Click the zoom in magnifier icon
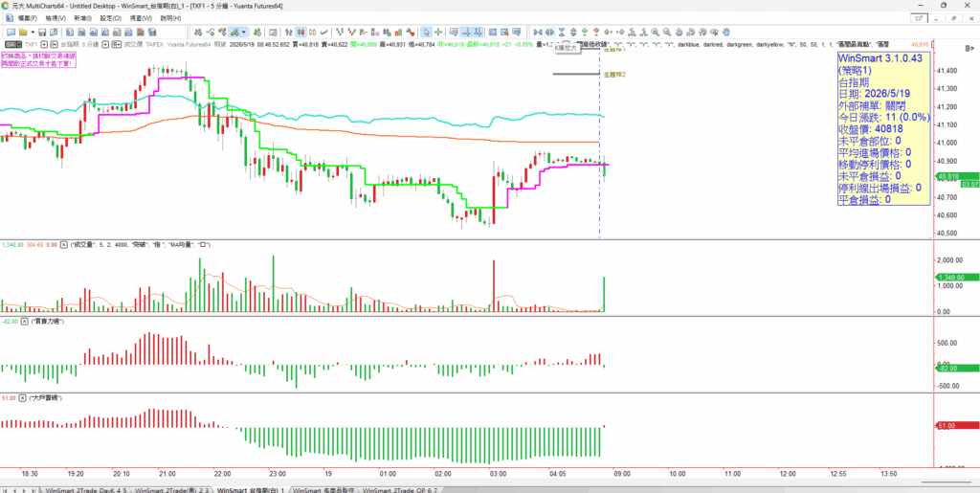The width and height of the screenshot is (980, 493). pos(655,32)
